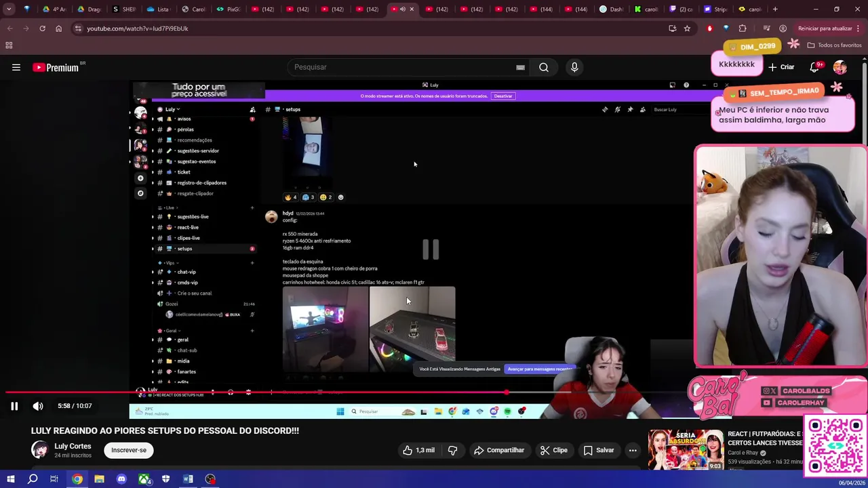Open the REACT | FUTPARÓDIAS video title
The height and width of the screenshot is (488, 868).
765,438
